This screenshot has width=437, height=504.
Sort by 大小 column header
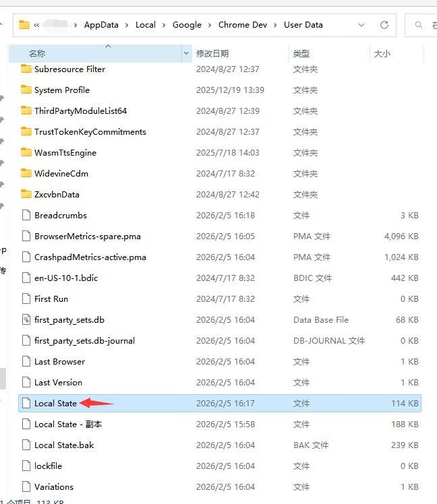(x=382, y=53)
